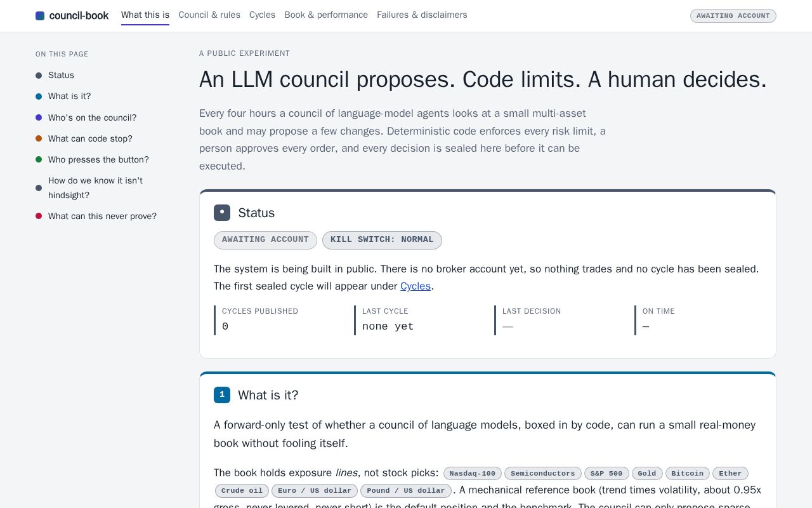Click the Awaiting Account pill in Status card
This screenshot has width=812, height=508.
click(x=265, y=240)
